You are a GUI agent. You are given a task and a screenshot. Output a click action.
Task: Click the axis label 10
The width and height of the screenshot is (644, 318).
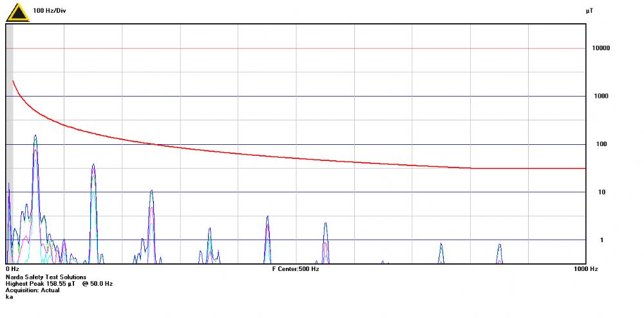click(601, 192)
